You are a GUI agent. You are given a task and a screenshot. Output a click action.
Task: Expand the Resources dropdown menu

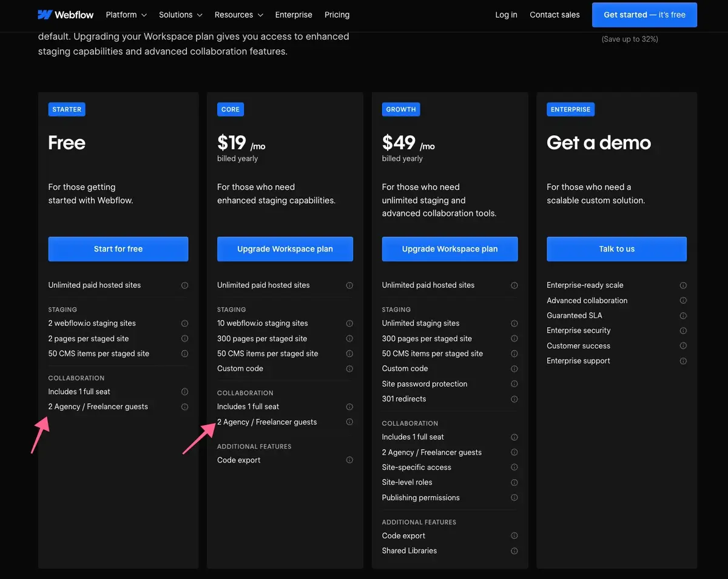[x=238, y=15]
